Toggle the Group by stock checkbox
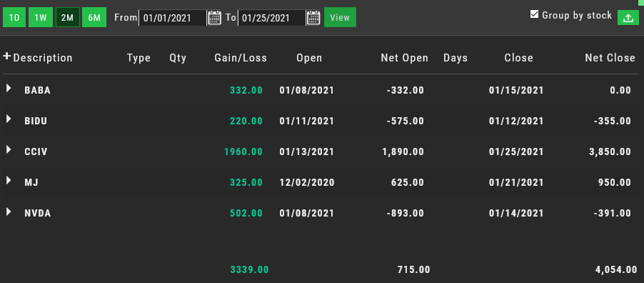 (x=534, y=14)
